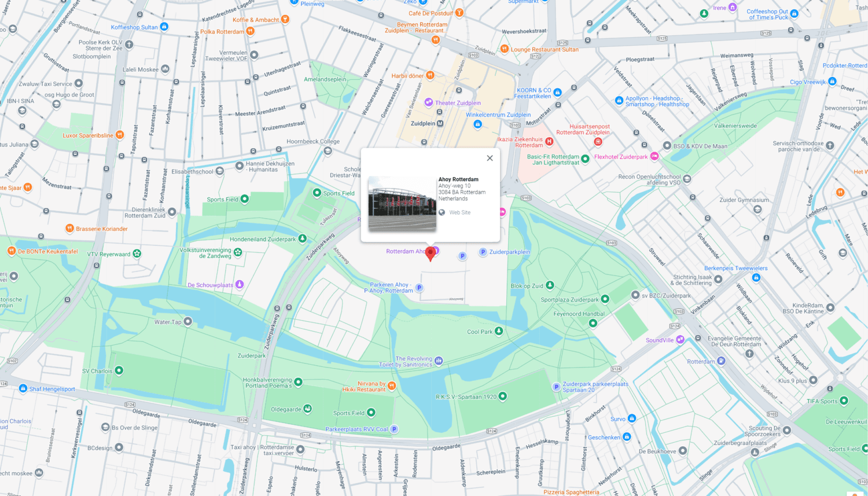Select Polka Rotterdam restaurant icon

[250, 31]
